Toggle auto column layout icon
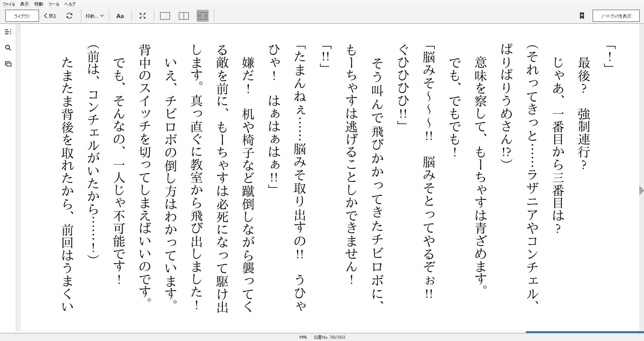Viewport: 644px width, 341px height. point(203,16)
